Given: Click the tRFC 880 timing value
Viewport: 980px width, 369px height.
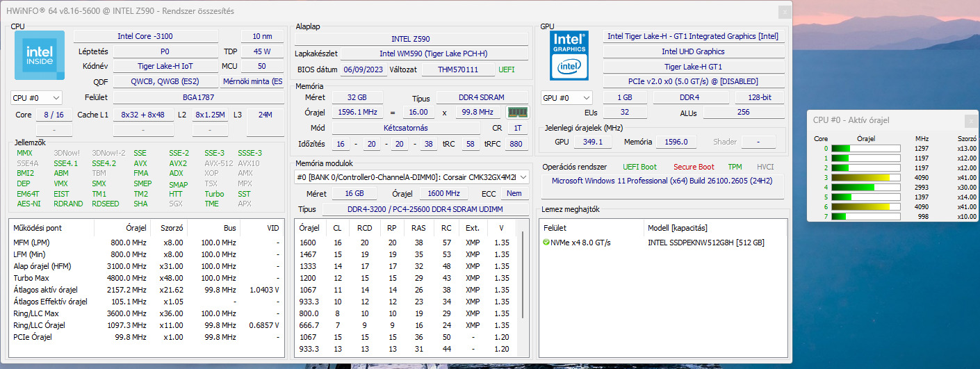Looking at the screenshot, I should click(515, 144).
